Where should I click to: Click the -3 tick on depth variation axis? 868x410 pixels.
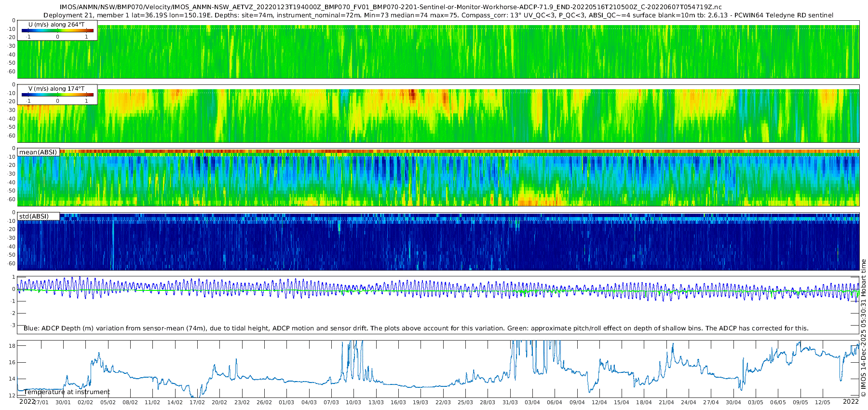pos(13,325)
